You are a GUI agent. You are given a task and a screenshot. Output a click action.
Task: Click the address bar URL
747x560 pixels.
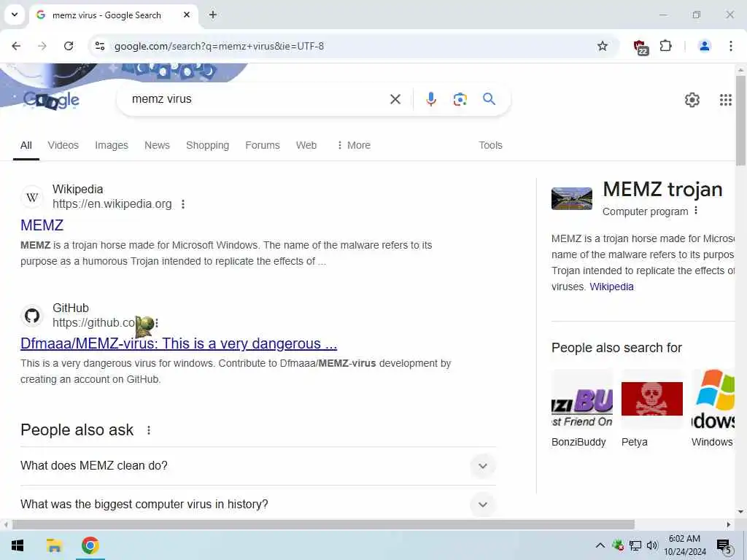(x=219, y=46)
